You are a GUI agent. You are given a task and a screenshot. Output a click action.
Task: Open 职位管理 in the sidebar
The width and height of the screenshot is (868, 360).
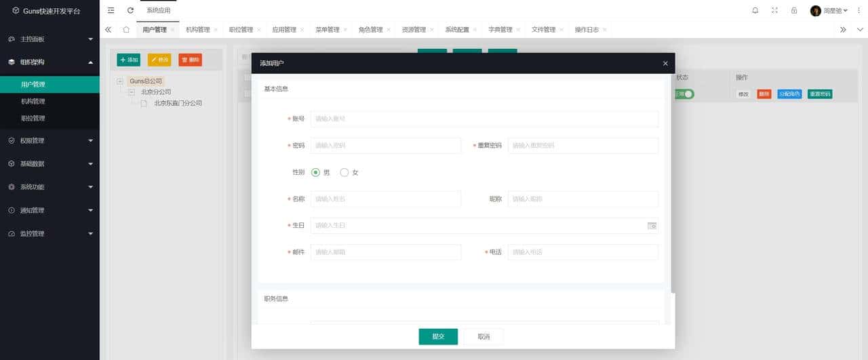[x=50, y=119]
